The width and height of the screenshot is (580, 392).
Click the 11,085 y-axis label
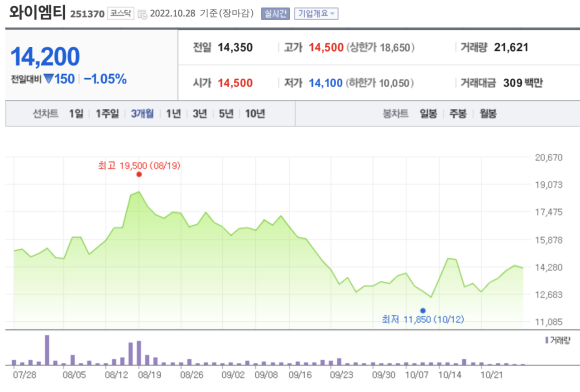point(549,322)
